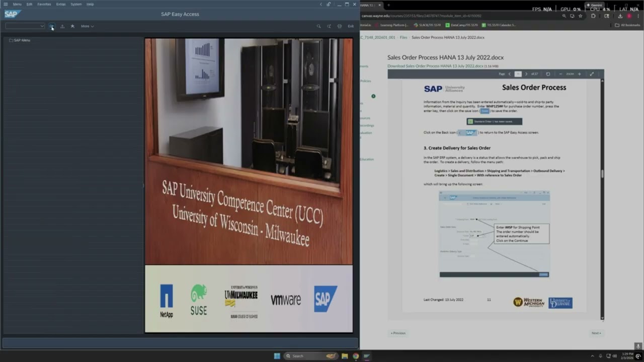Open the Extras menu in SAP

click(61, 4)
